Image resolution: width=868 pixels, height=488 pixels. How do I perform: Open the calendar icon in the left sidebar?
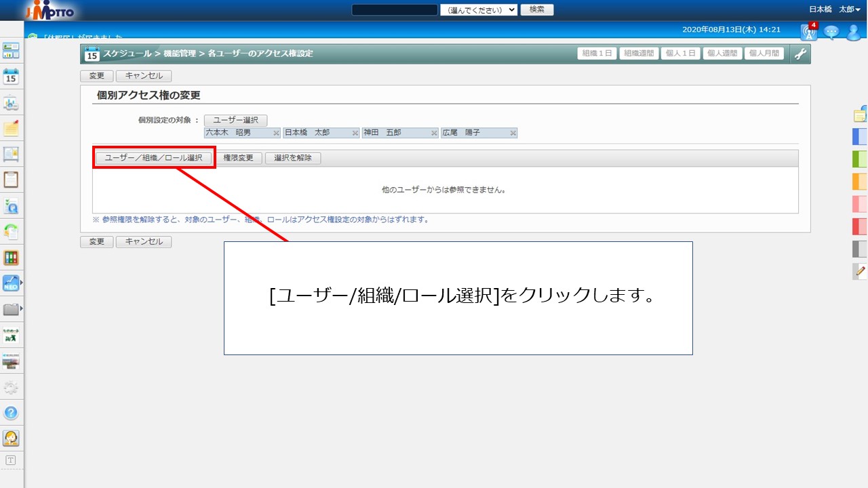11,76
